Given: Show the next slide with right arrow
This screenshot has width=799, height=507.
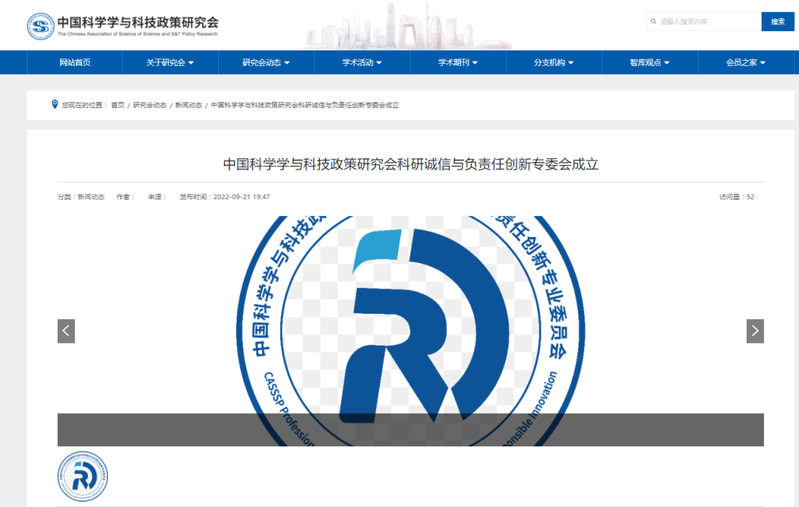Looking at the screenshot, I should tap(755, 331).
